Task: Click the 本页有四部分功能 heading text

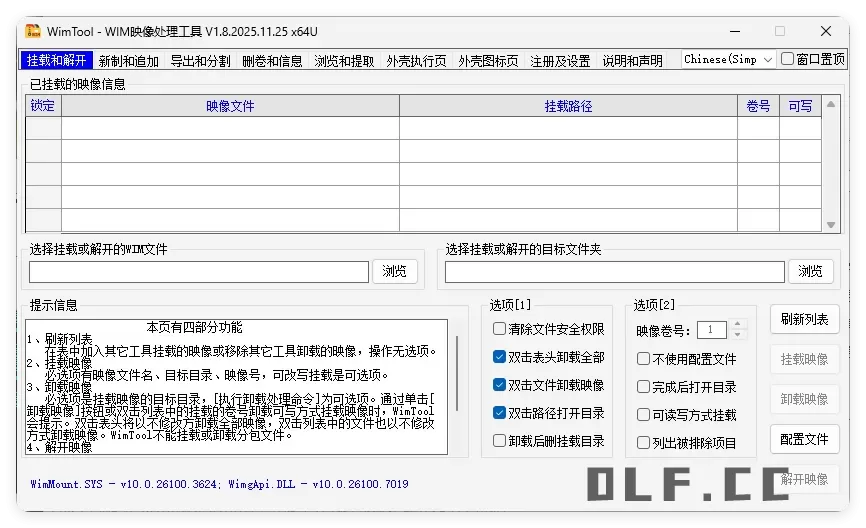Action: [194, 328]
